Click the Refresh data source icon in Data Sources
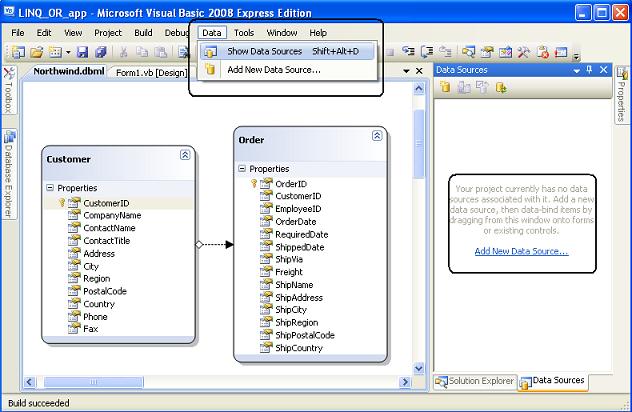 [501, 87]
